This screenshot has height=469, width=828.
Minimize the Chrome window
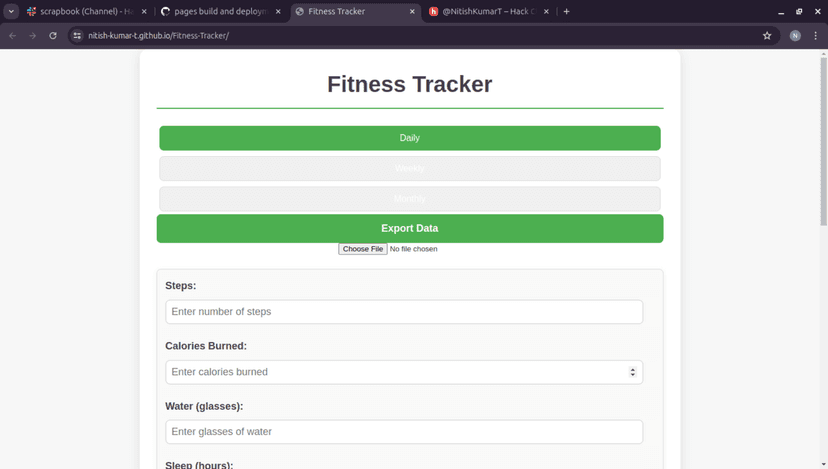[x=781, y=12]
